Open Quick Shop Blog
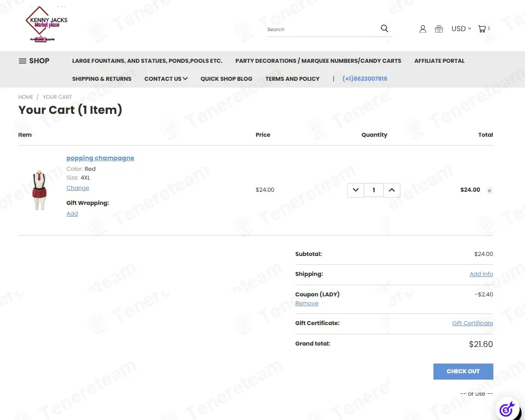 click(x=226, y=79)
